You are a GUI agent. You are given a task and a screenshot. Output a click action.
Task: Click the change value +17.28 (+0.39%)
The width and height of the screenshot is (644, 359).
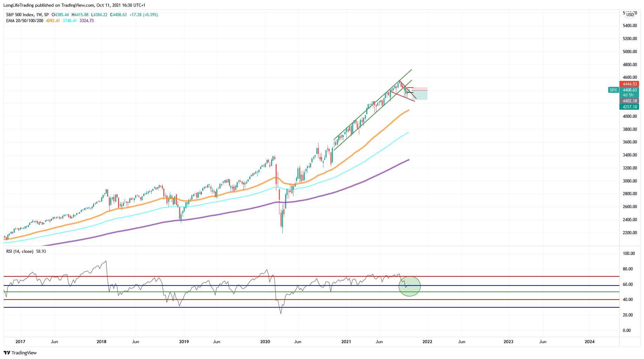click(144, 15)
